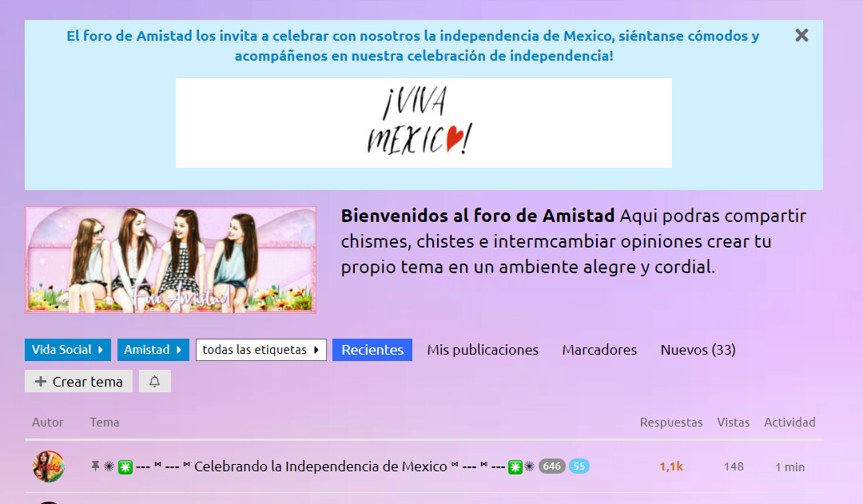Open the 1,1k replies count
This screenshot has height=504, width=863.
point(671,466)
